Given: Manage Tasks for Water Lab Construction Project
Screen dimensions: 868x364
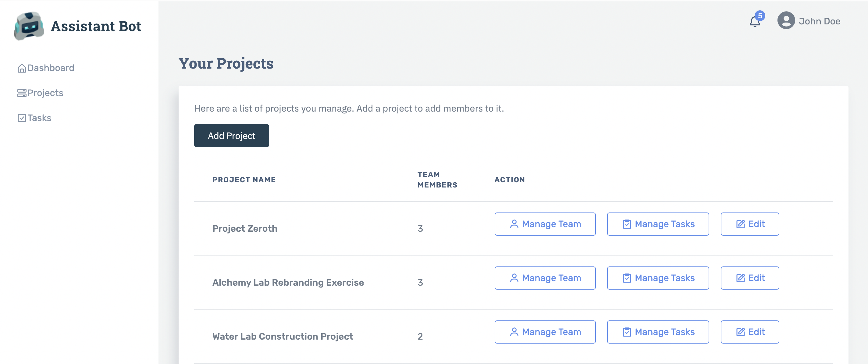Looking at the screenshot, I should tap(658, 332).
